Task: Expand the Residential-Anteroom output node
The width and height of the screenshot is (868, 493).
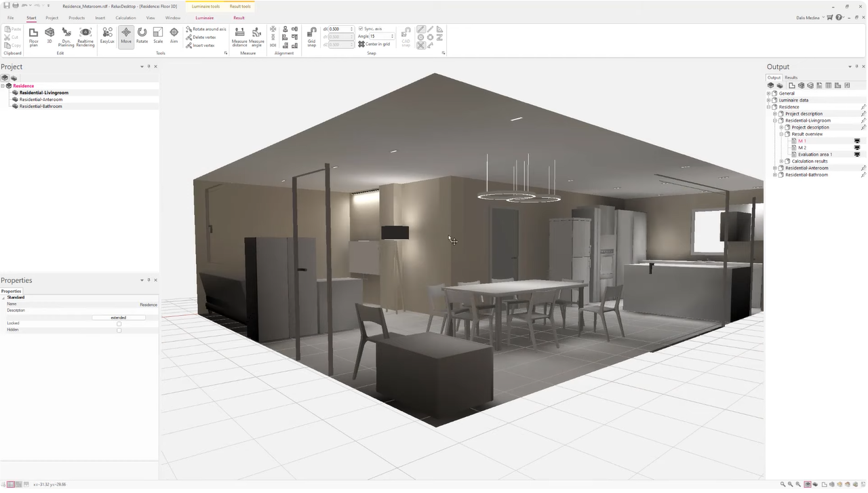Action: pos(774,168)
